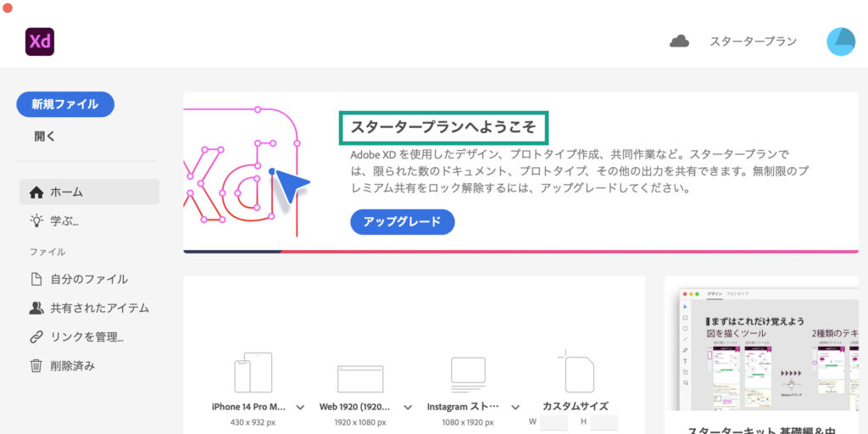Viewport: 868px width, 434px height.
Task: Click the lightbulb icon beside 学ぶ
Action: pyautogui.click(x=36, y=221)
